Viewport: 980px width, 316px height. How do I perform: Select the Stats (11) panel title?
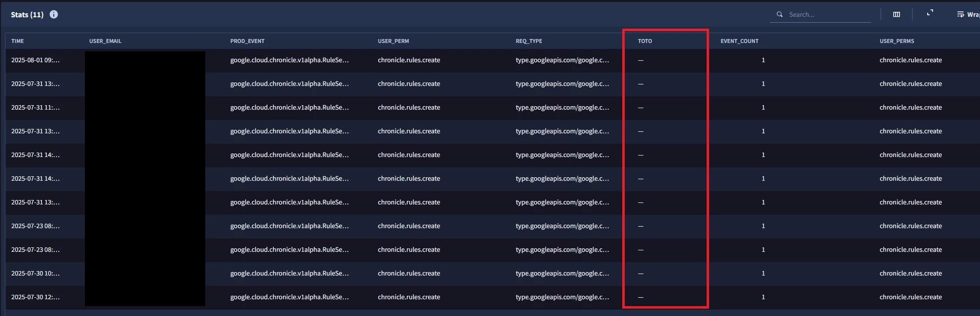click(x=27, y=14)
